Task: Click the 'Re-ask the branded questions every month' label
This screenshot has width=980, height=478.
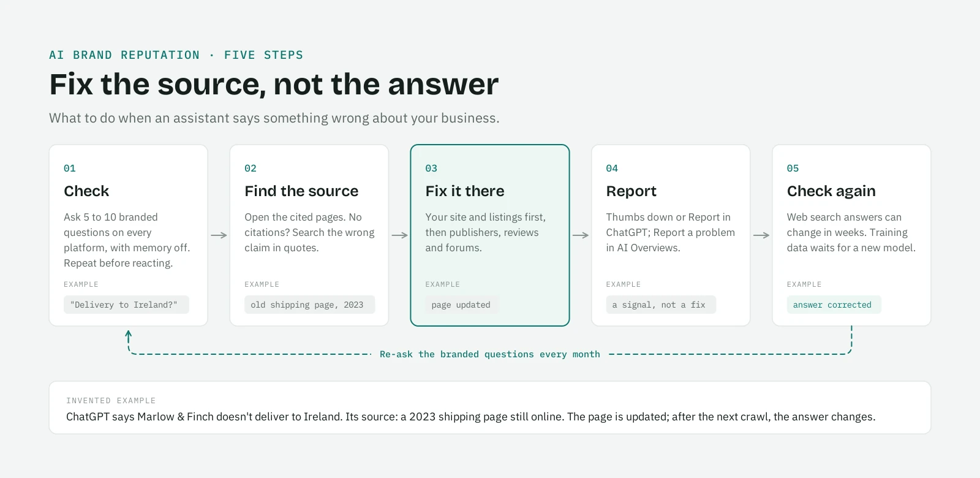Action: [490, 354]
